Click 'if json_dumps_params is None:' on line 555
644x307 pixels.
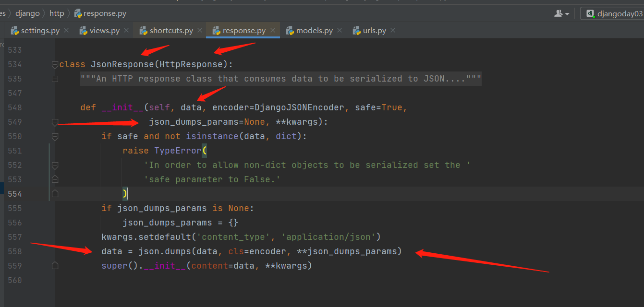click(178, 208)
